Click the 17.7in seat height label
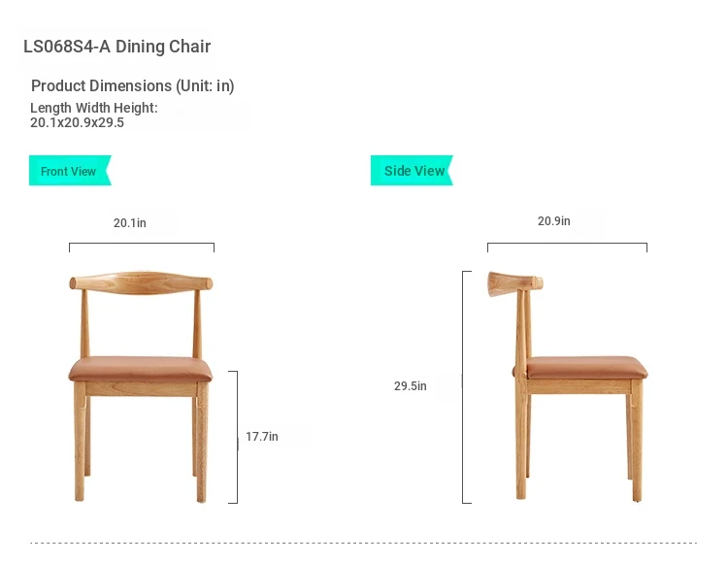This screenshot has height=563, width=728. tap(261, 437)
